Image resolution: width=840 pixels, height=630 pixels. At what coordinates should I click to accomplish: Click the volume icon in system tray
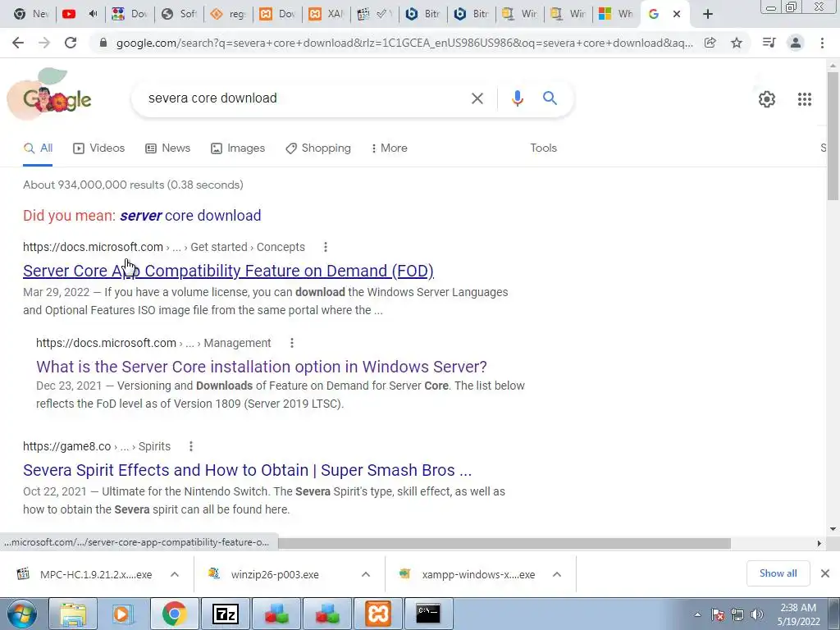[756, 614]
